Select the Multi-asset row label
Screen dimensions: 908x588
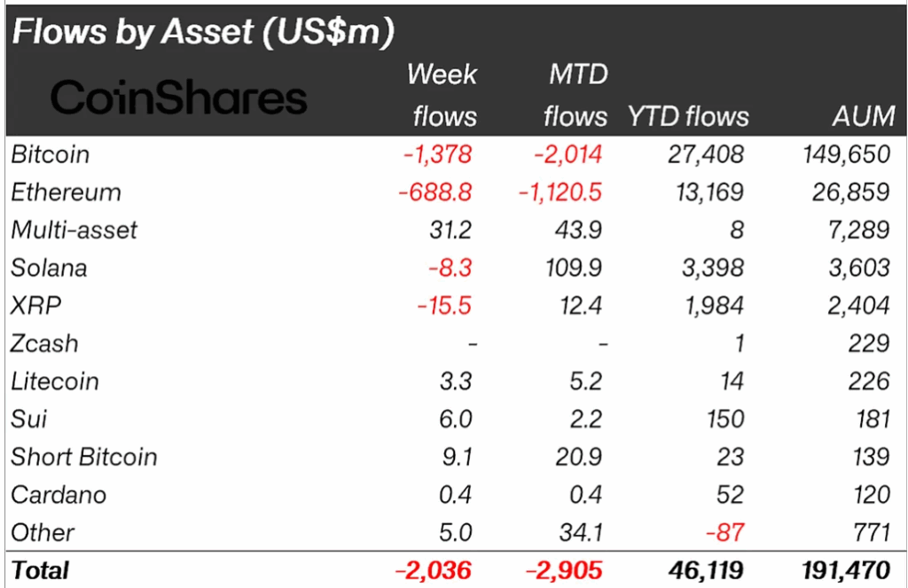coord(74,231)
